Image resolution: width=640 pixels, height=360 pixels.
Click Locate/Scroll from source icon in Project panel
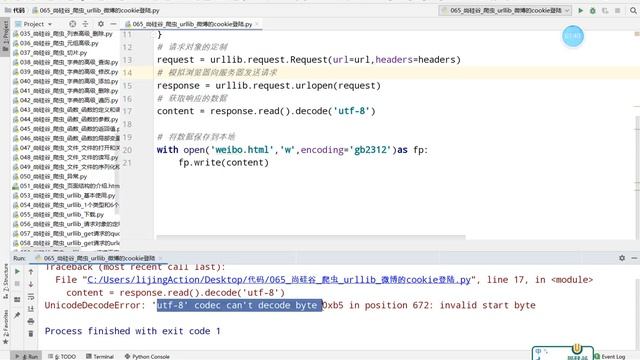(72, 24)
